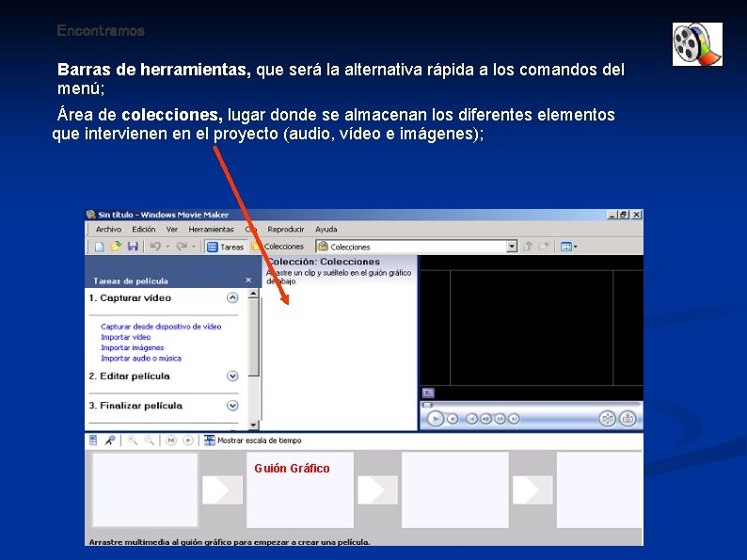The image size is (747, 560).
Task: Expand the Finalizar película section
Action: (x=232, y=406)
